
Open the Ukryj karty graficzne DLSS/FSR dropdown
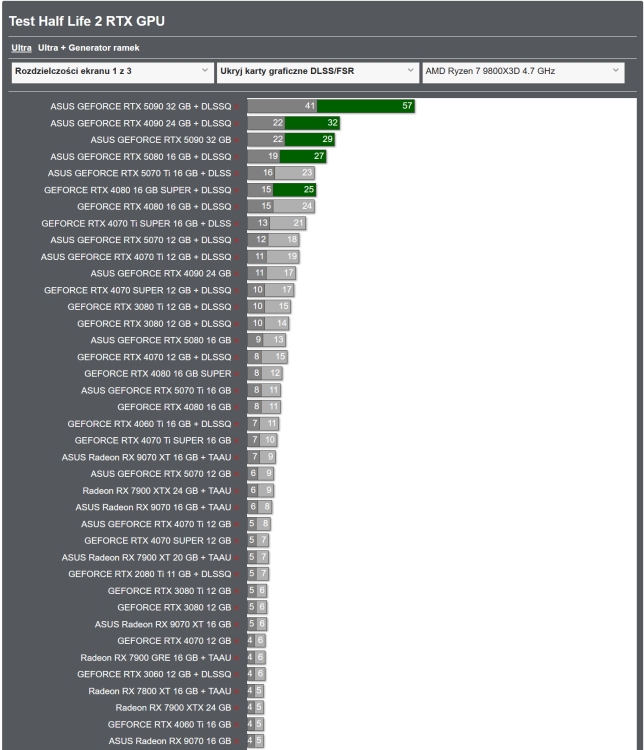tap(318, 72)
